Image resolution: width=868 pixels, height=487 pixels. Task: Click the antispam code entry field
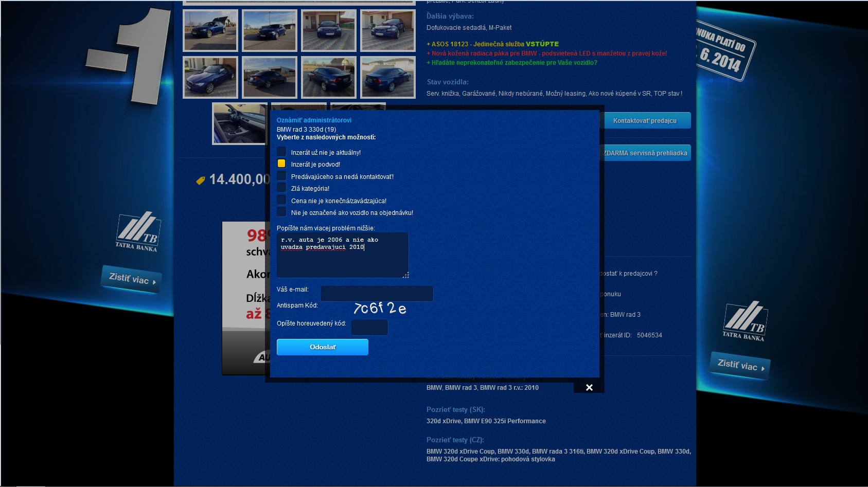tap(369, 328)
